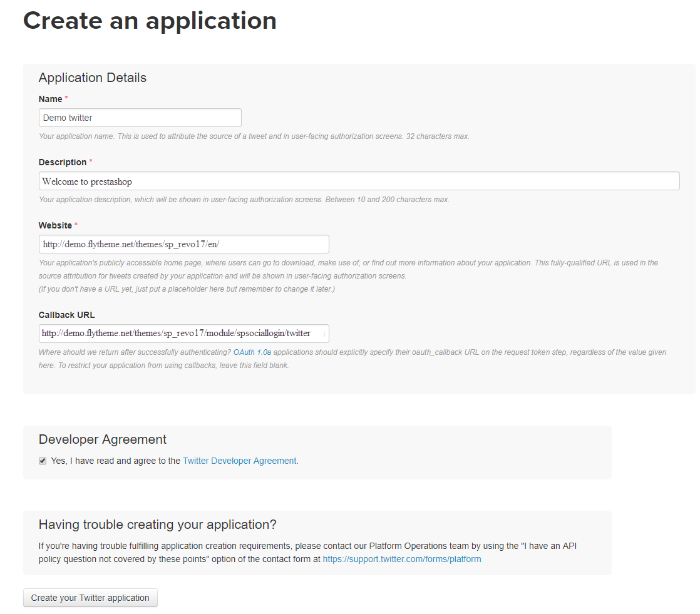This screenshot has width=700, height=614.
Task: Focus the Description text field
Action: click(359, 181)
